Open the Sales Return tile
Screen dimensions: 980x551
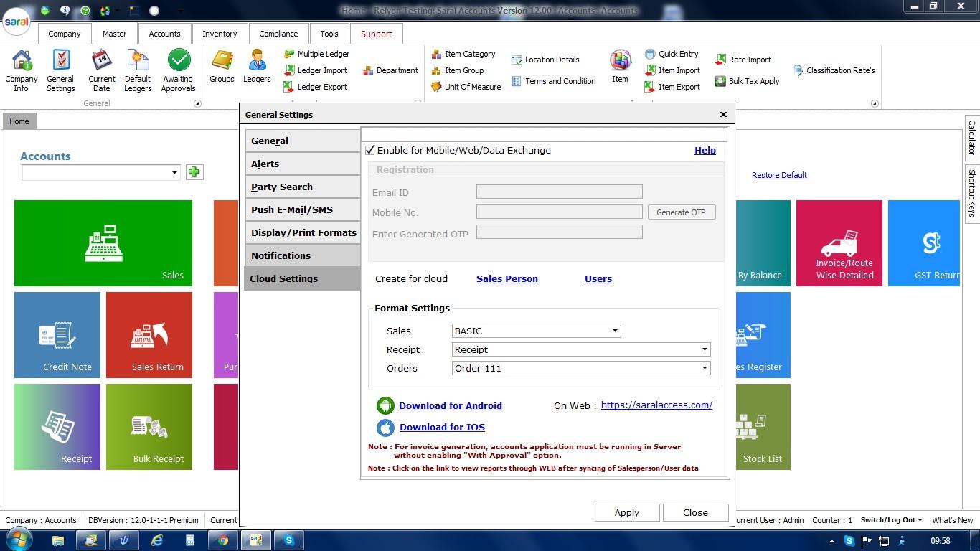point(149,335)
